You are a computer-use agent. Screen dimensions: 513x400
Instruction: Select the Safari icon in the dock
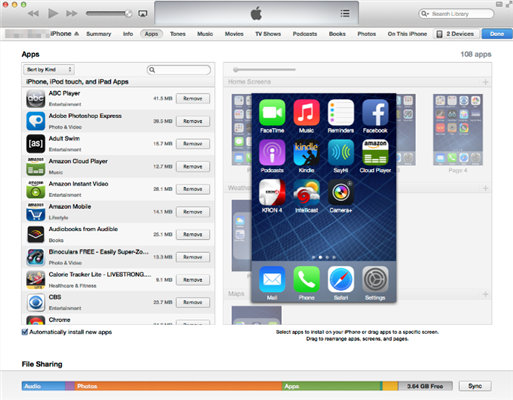pos(341,279)
